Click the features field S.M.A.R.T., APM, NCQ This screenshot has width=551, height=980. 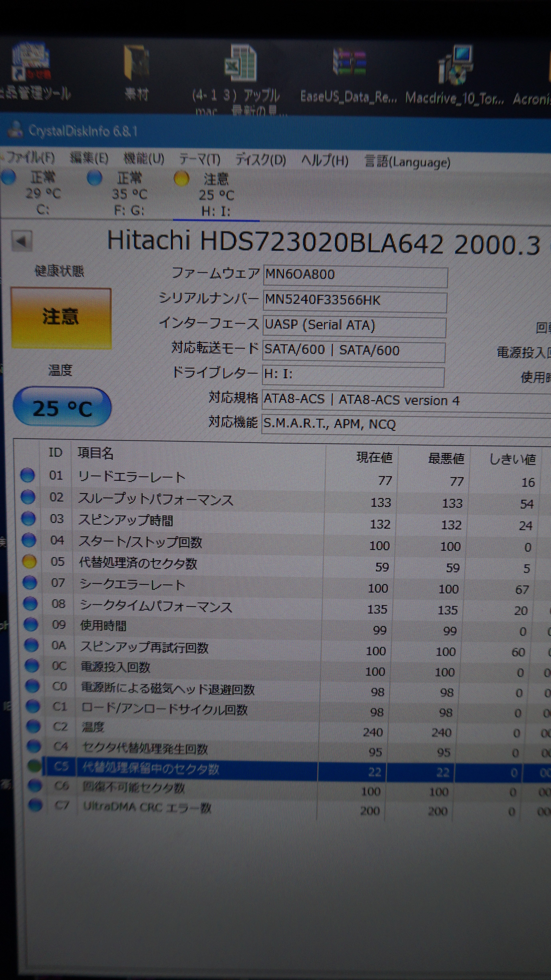406,425
